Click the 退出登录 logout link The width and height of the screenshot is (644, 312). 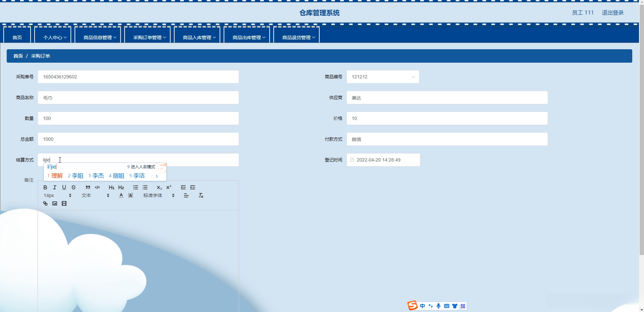pos(612,13)
